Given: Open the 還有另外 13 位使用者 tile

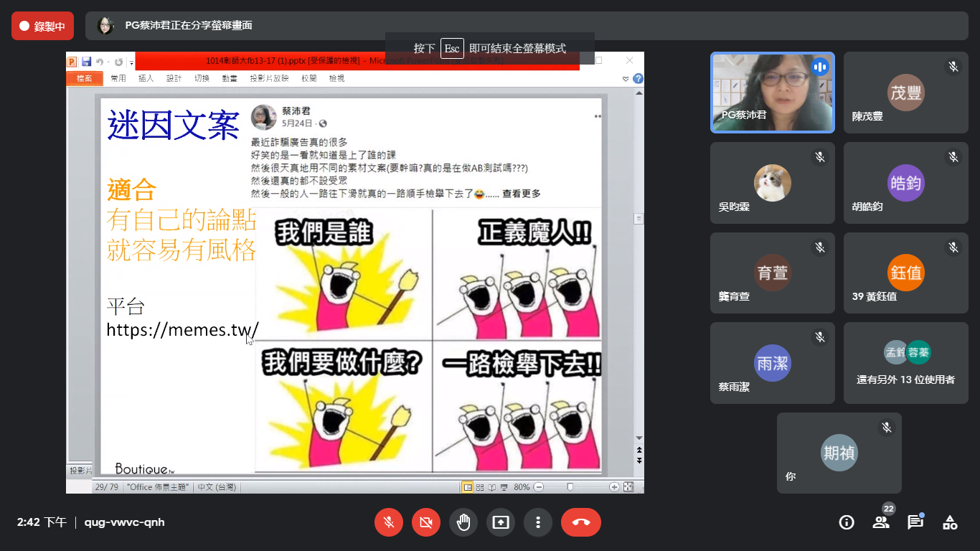Looking at the screenshot, I should [906, 363].
